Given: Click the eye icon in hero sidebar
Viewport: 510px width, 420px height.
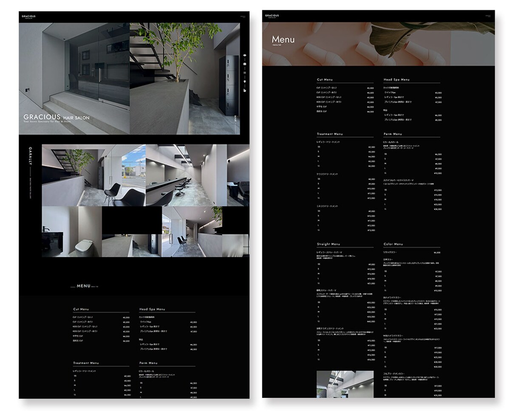Looking at the screenshot, I should [x=245, y=55].
